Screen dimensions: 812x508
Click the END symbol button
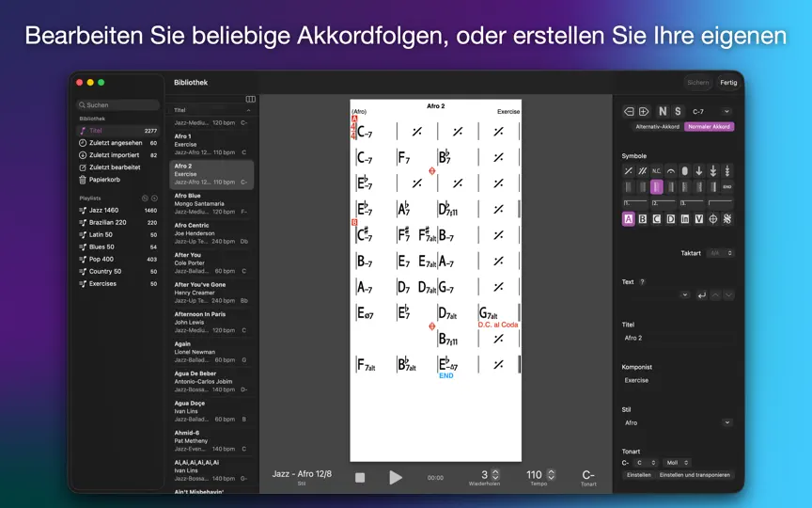[x=727, y=187]
